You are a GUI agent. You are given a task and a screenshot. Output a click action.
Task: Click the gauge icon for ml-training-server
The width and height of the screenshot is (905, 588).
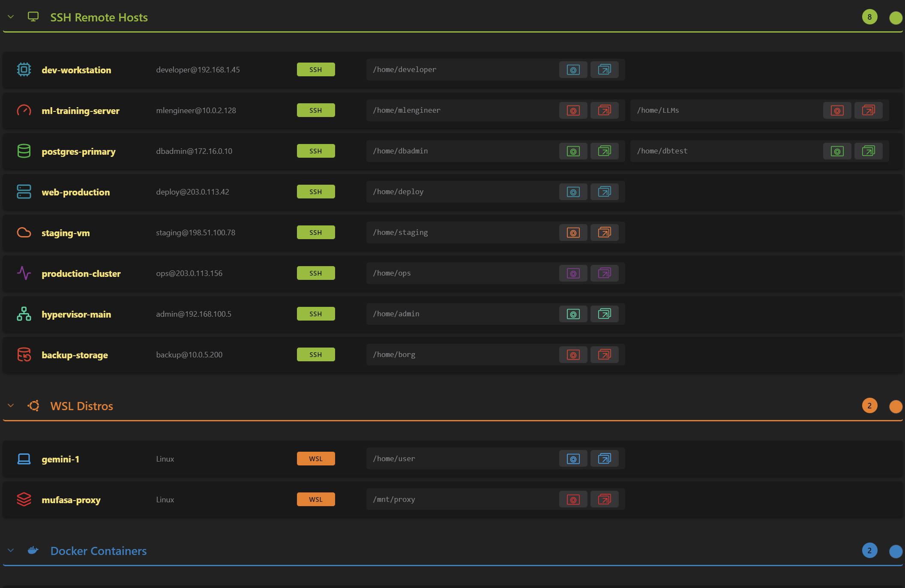[24, 110]
